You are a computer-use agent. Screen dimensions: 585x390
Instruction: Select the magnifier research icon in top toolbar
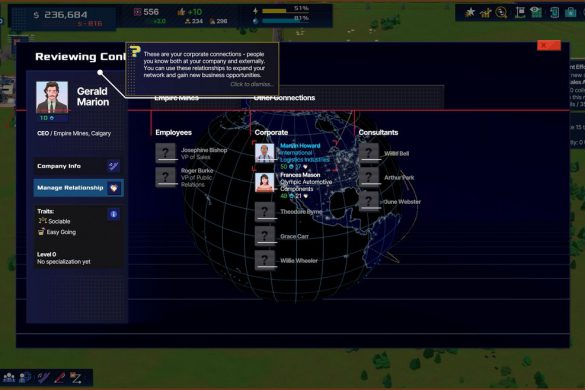click(501, 13)
